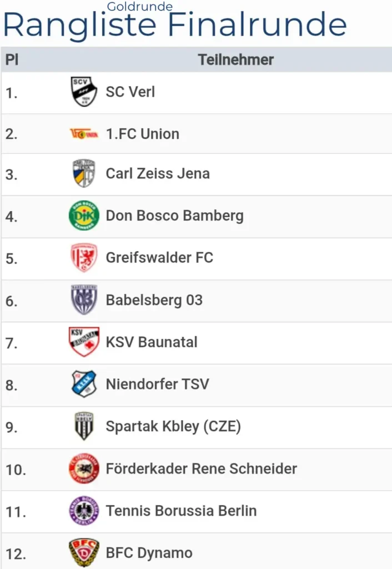392x569 pixels.
Task: Click the Förderkader Rene Schneider round logo
Action: tap(84, 468)
